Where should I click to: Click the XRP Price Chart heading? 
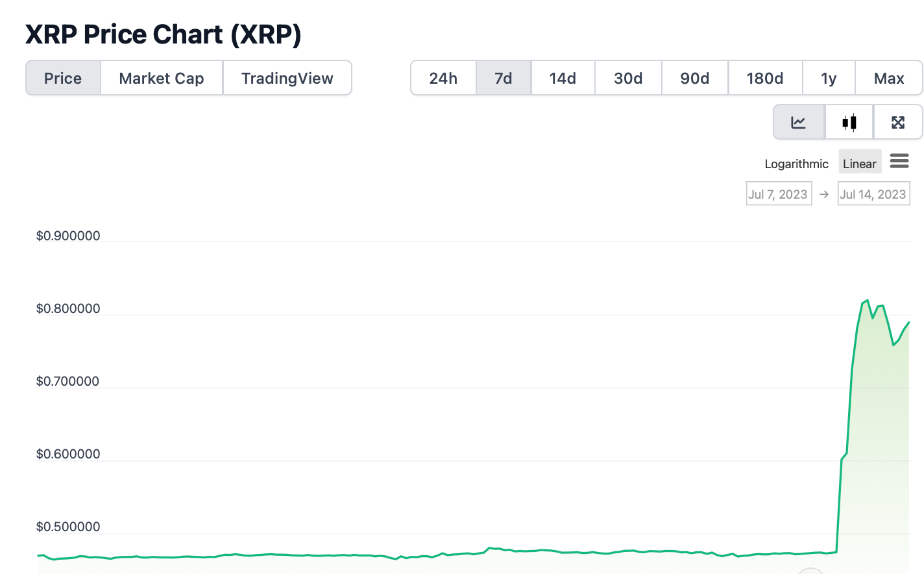pos(164,34)
